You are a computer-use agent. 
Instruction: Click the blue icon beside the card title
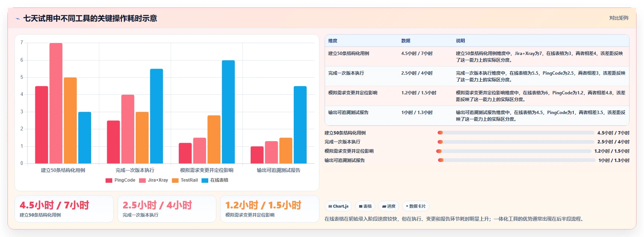17,19
